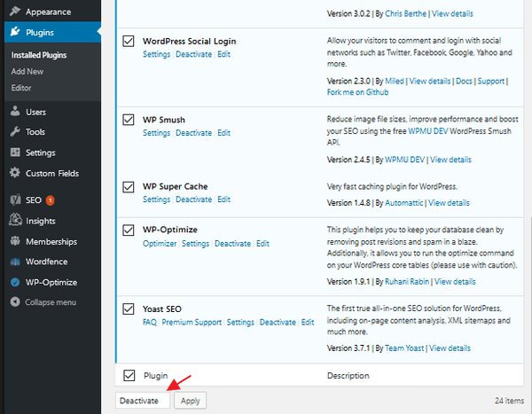Open the Fork me on Github link
This screenshot has width=532, height=414.
coord(357,92)
